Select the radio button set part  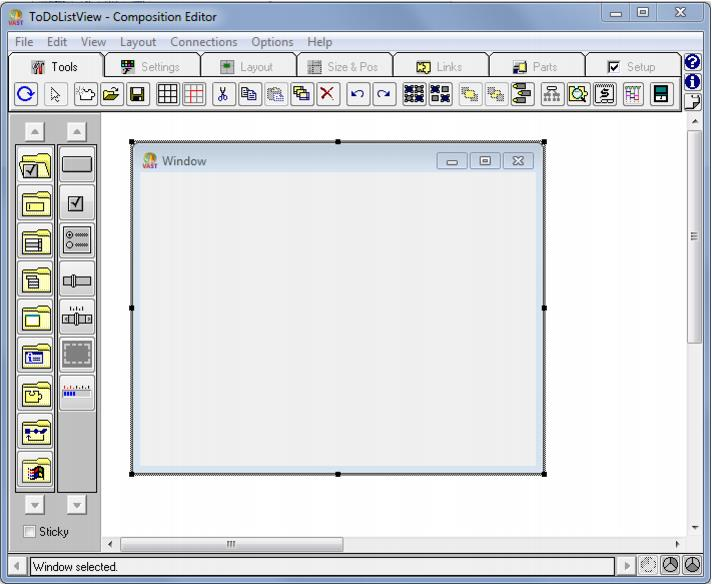point(77,241)
